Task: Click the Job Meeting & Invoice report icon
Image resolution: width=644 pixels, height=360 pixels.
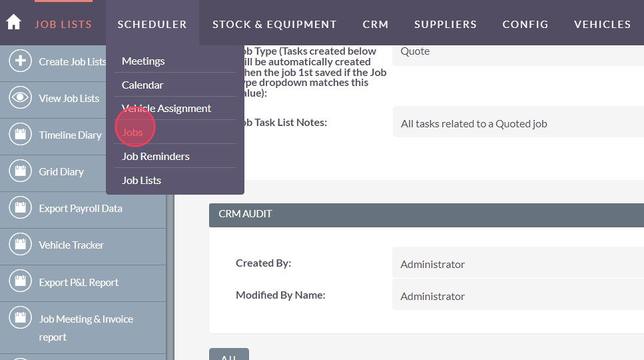Action: click(21, 319)
